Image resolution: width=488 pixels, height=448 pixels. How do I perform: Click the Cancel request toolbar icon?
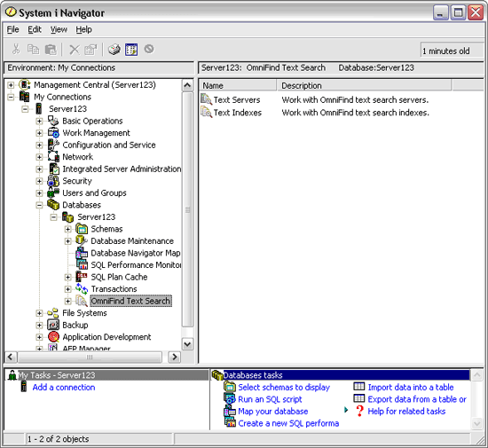(149, 49)
